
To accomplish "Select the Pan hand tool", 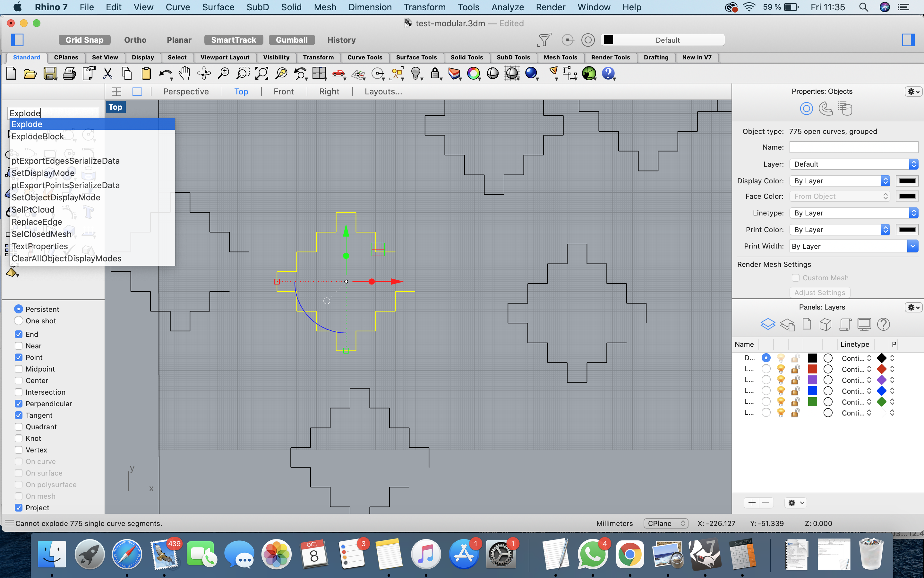I will point(184,73).
